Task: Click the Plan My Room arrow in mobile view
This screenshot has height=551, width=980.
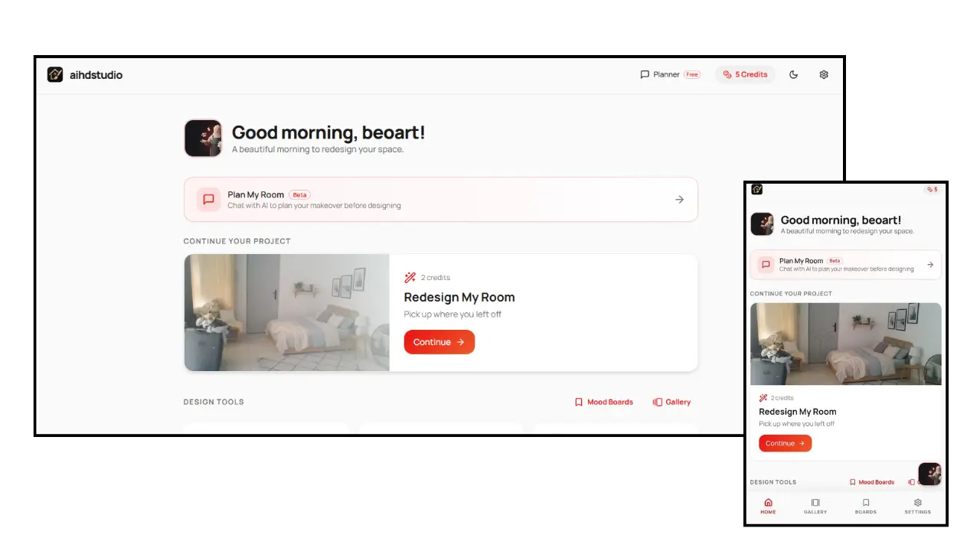Action: (x=930, y=264)
